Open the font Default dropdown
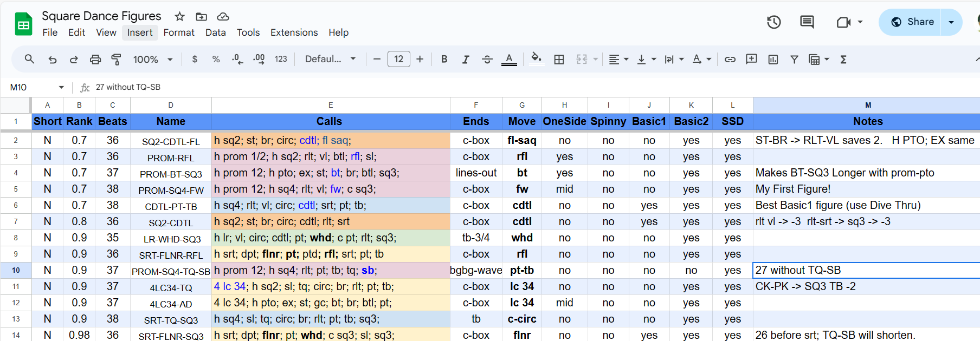This screenshot has height=341, width=980. pyautogui.click(x=330, y=59)
